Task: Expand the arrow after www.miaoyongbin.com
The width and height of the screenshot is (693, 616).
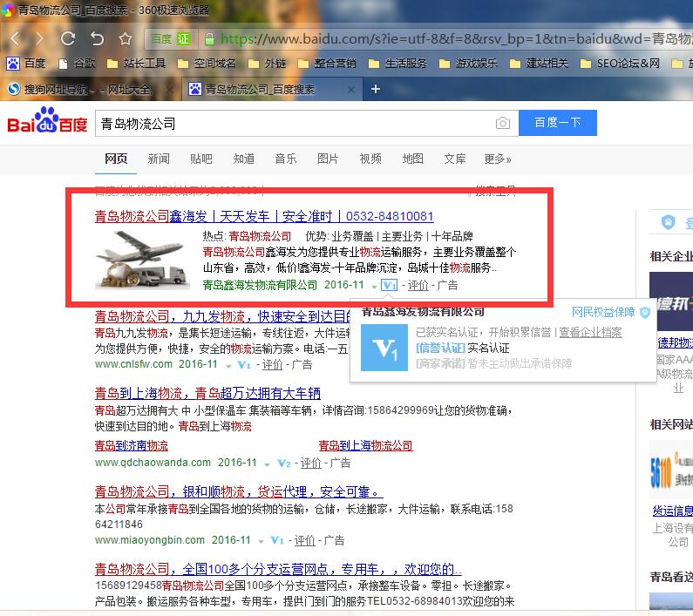Action: pos(261,542)
